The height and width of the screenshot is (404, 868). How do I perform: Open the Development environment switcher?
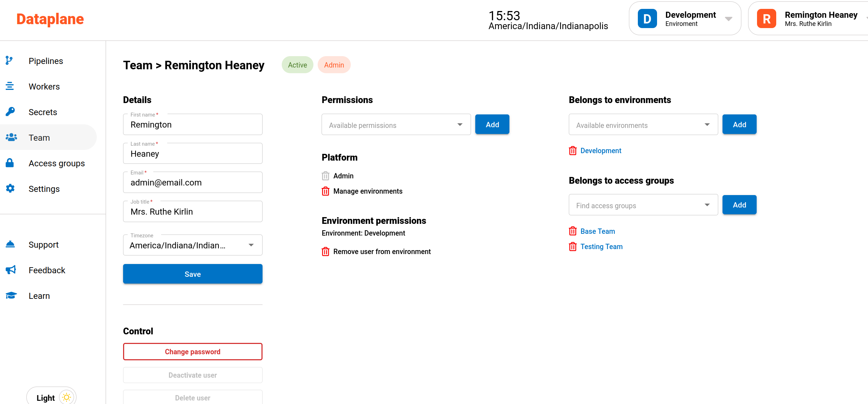click(x=685, y=18)
